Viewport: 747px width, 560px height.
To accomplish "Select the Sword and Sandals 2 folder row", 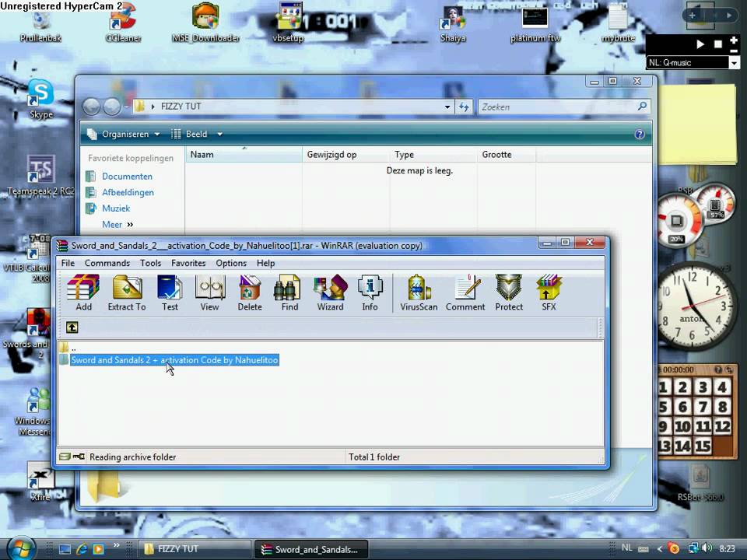I will pos(174,360).
